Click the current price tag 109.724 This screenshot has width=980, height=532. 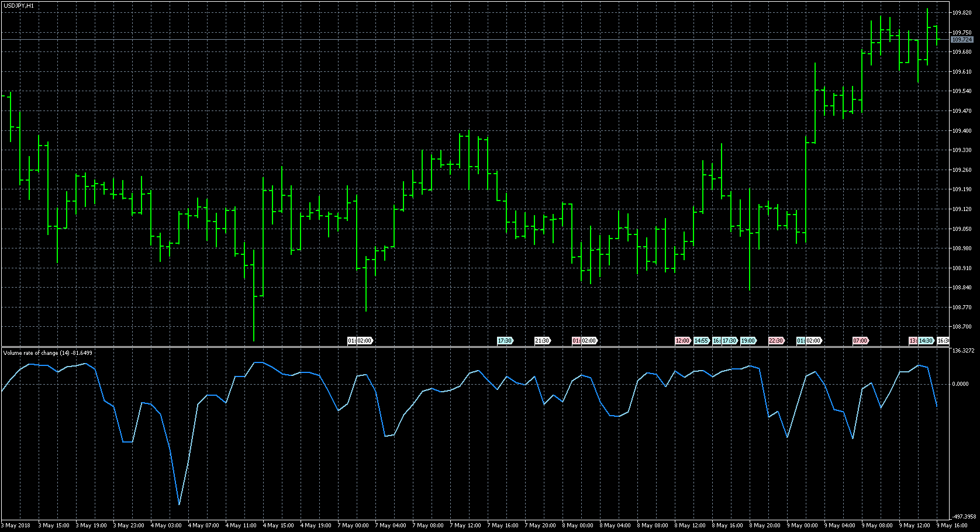pyautogui.click(x=962, y=40)
